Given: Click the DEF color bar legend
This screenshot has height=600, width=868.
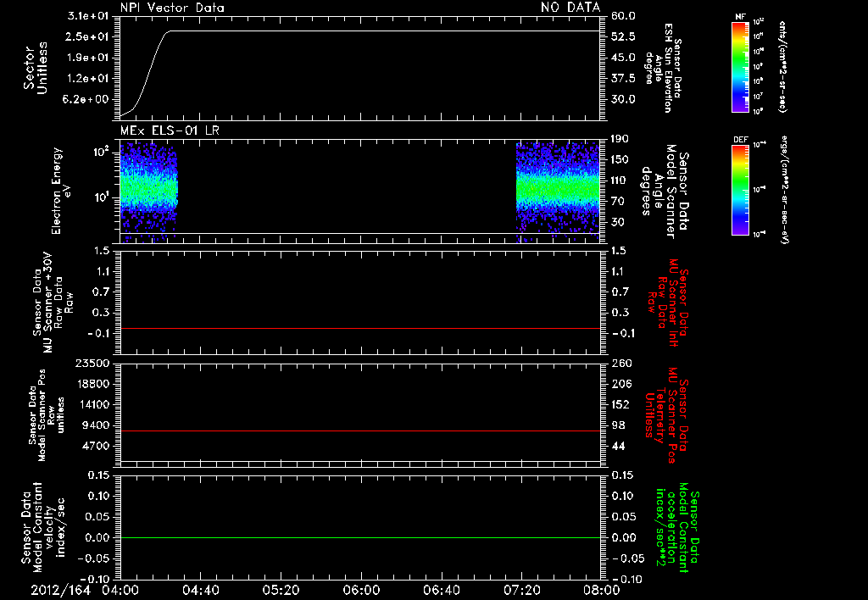Looking at the screenshot, I should [x=741, y=189].
